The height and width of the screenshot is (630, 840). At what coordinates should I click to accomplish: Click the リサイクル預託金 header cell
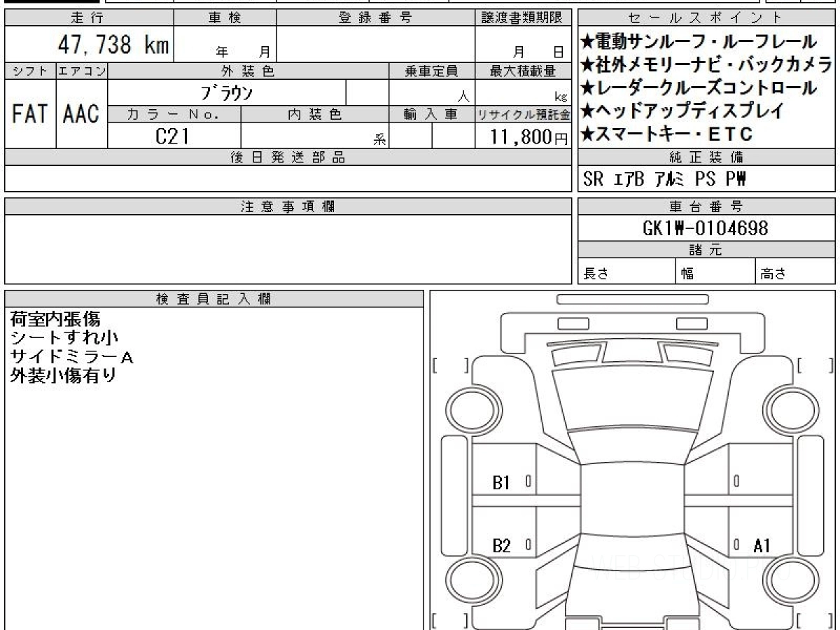[524, 114]
